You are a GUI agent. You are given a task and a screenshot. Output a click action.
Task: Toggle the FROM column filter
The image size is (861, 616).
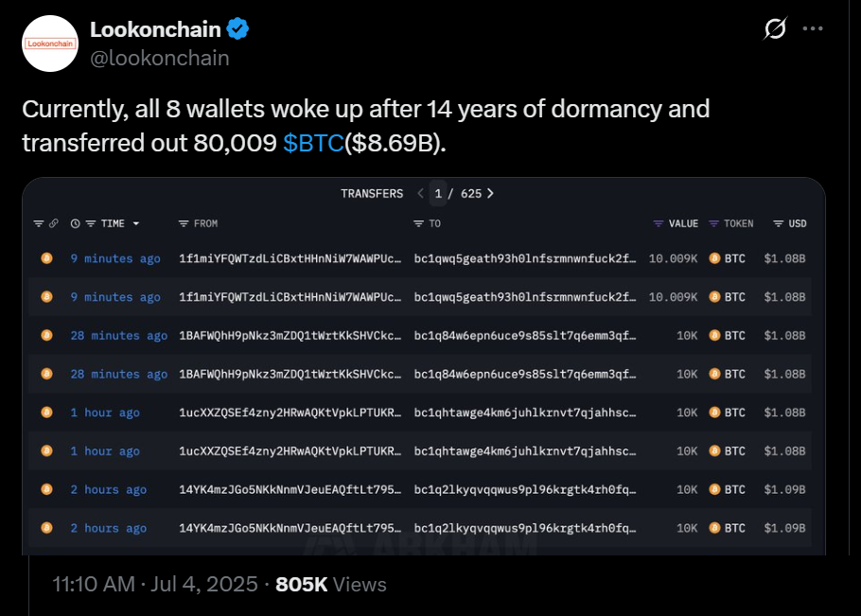(x=184, y=224)
